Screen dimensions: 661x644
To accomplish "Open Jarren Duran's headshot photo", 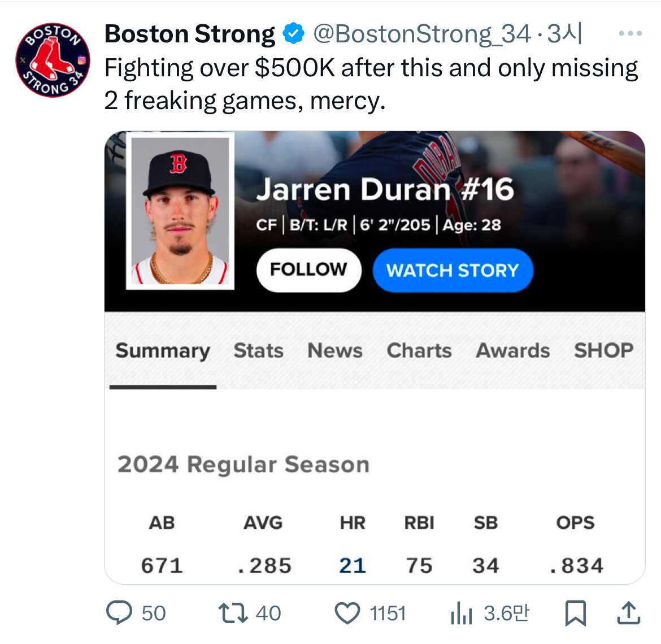I will coord(180,211).
